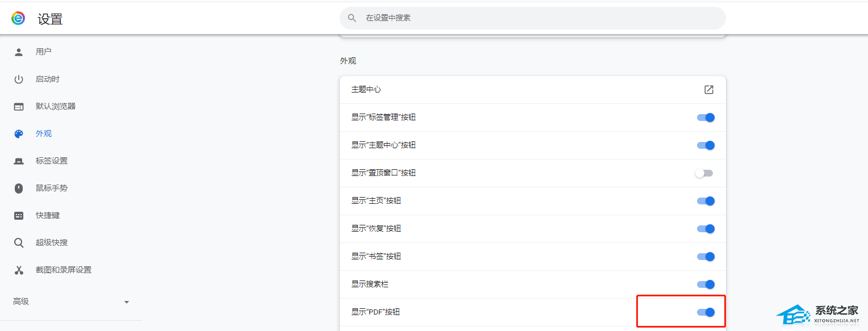The height and width of the screenshot is (331, 868).
Task: Expand the 高级 section arrow
Action: 127,302
